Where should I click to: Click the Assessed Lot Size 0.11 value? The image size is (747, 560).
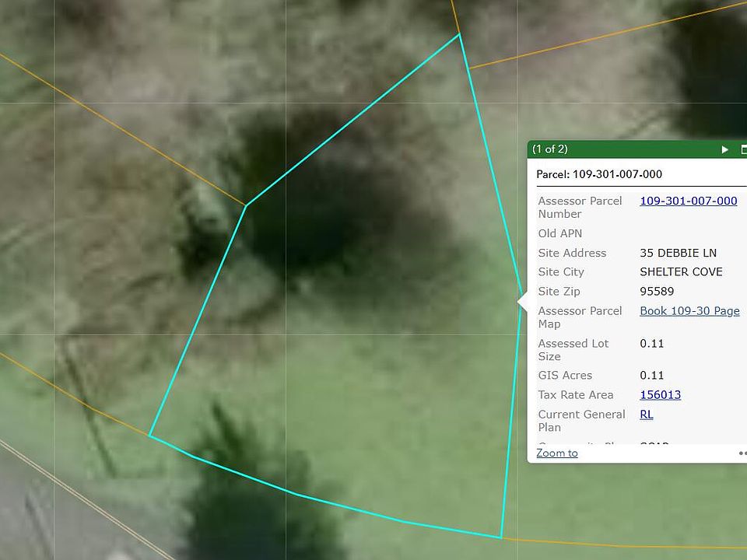(x=651, y=344)
